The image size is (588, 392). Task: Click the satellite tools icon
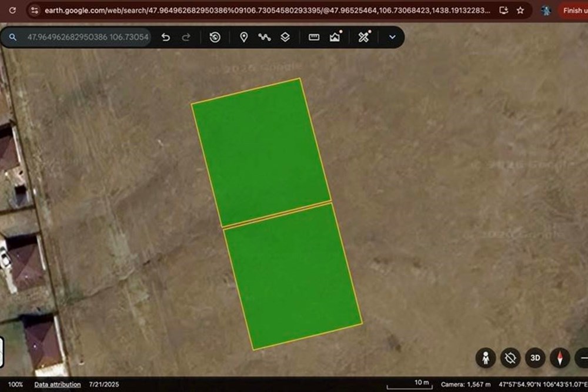coord(364,36)
